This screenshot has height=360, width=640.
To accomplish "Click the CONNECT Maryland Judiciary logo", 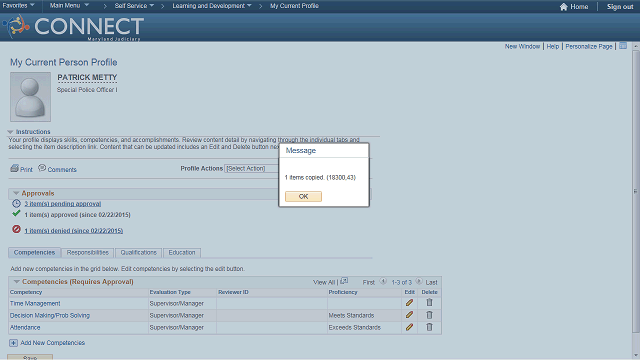I will [x=73, y=27].
